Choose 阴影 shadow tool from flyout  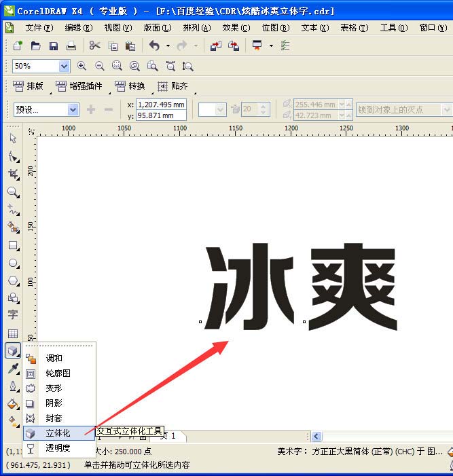point(59,403)
